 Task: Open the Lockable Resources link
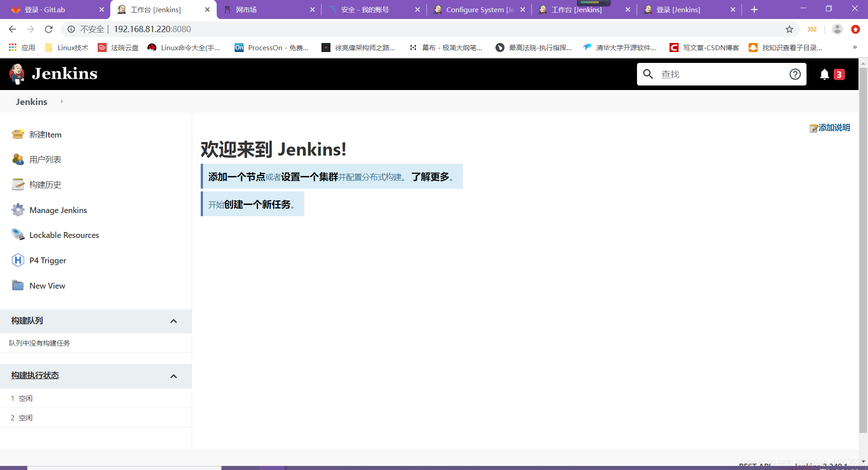tap(64, 235)
